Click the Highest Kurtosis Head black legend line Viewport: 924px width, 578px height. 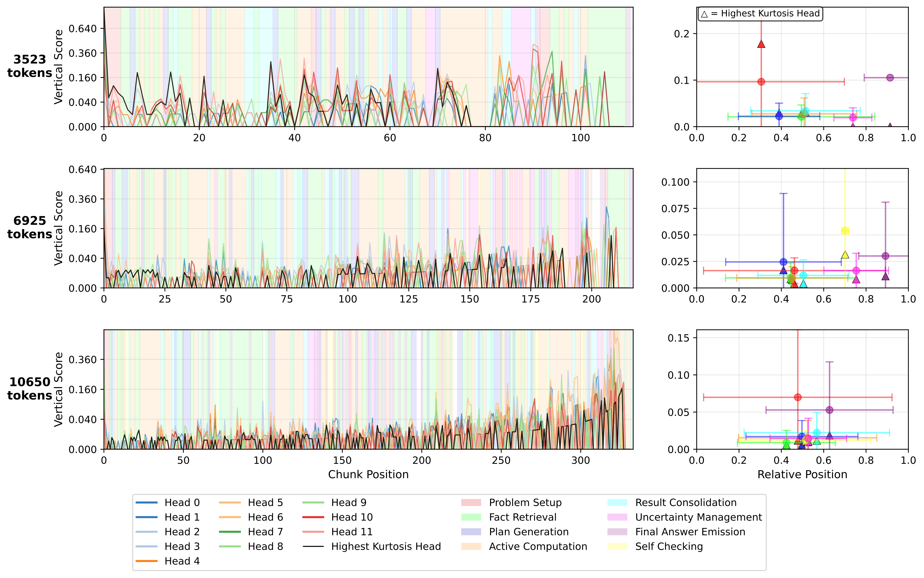pos(313,546)
